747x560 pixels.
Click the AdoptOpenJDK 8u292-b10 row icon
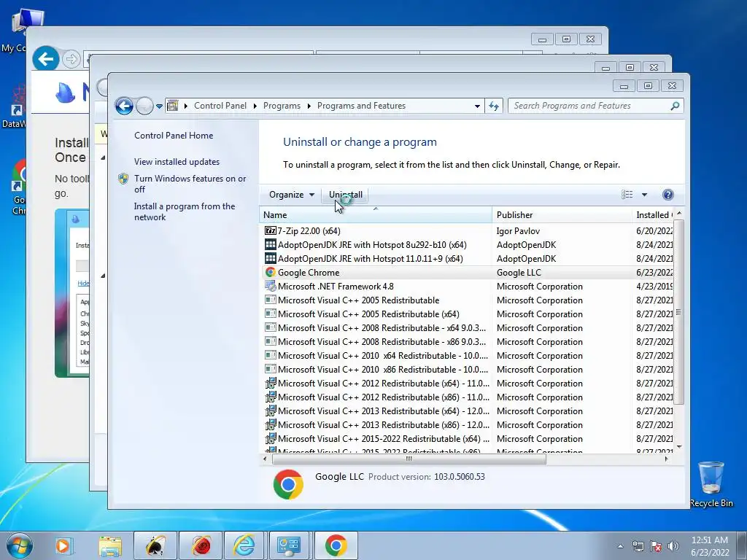tap(270, 245)
